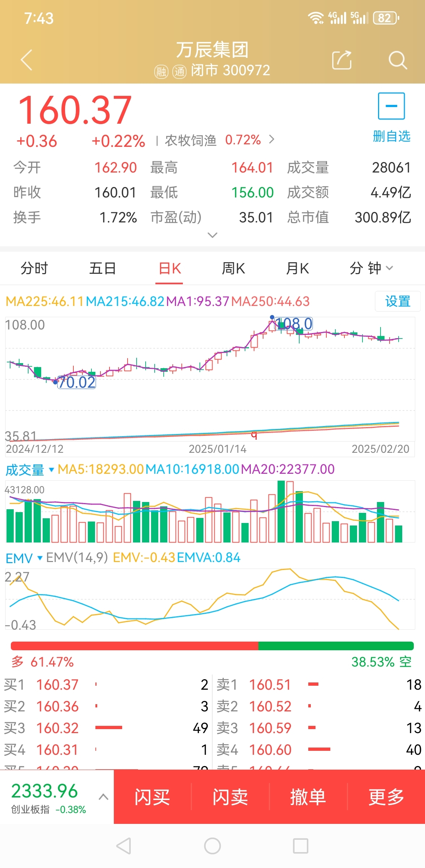
Task: Open the search magnifier icon
Action: pos(398,60)
